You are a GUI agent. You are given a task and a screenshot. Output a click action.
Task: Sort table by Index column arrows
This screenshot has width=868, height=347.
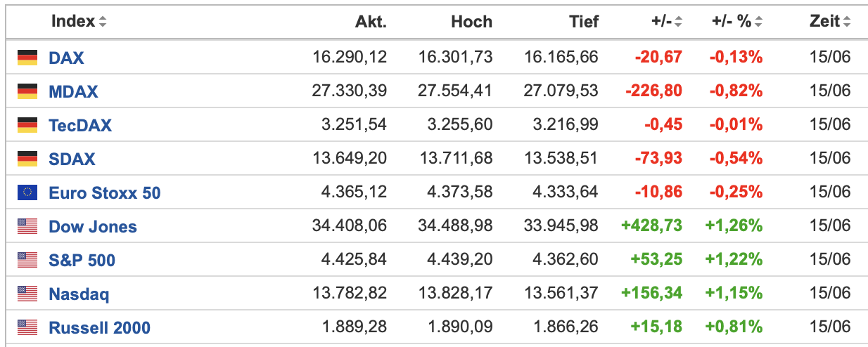click(x=103, y=22)
